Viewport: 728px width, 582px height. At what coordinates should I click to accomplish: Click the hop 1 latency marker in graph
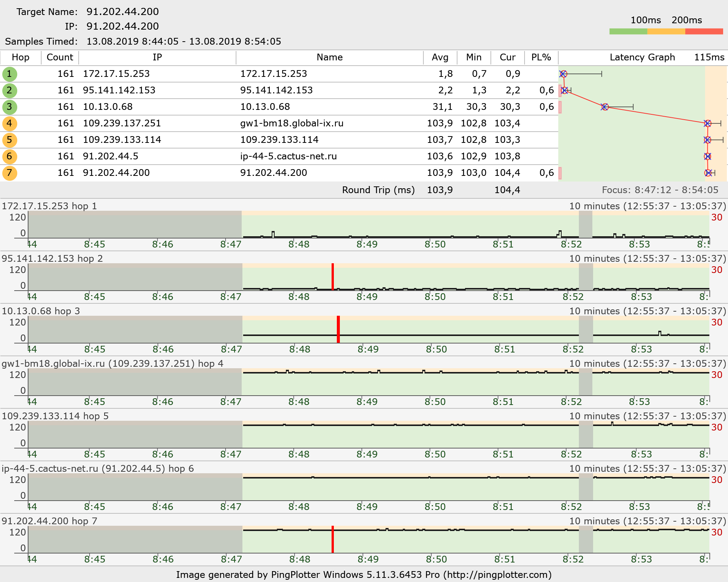click(x=563, y=74)
